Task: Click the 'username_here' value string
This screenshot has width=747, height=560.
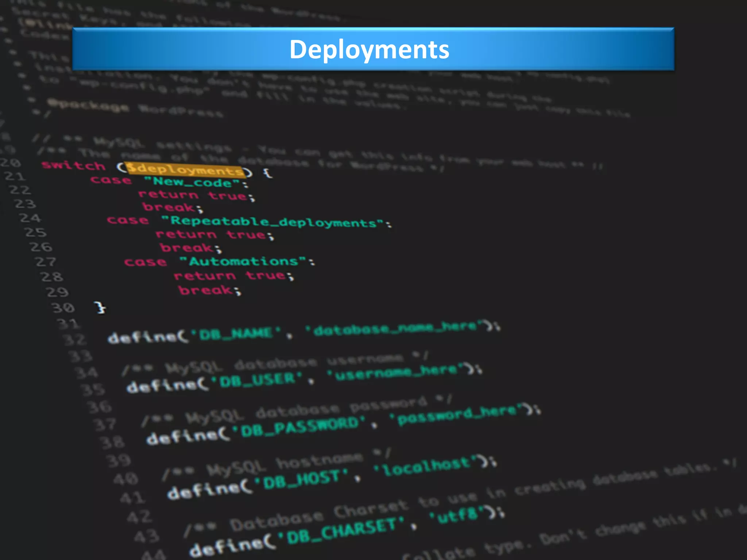Action: point(396,373)
